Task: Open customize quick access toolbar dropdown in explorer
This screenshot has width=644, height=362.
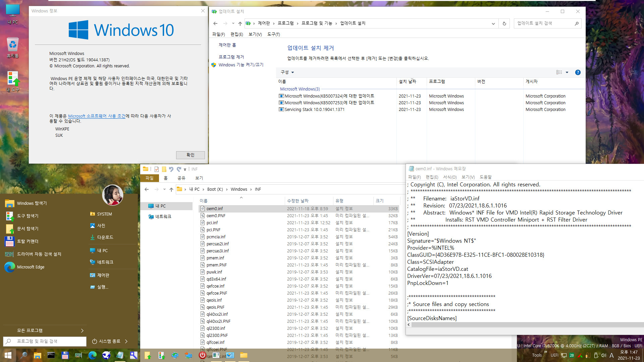Action: click(185, 170)
